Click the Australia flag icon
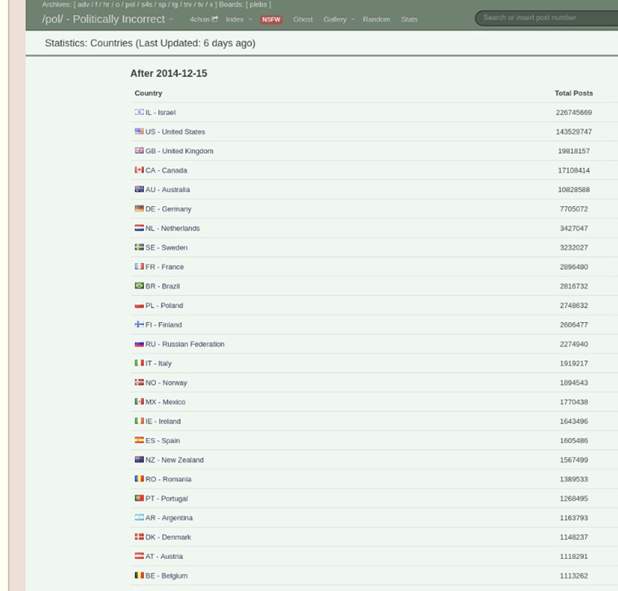This screenshot has width=618, height=591. 139,189
